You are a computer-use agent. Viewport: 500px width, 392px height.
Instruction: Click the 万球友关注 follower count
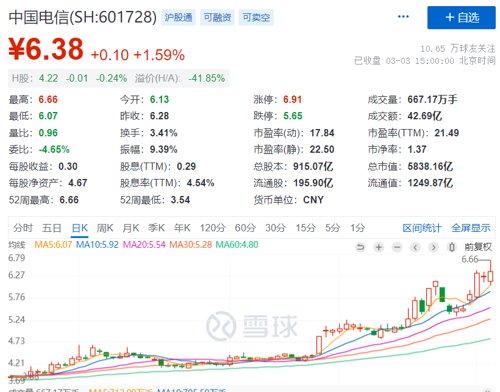point(458,49)
